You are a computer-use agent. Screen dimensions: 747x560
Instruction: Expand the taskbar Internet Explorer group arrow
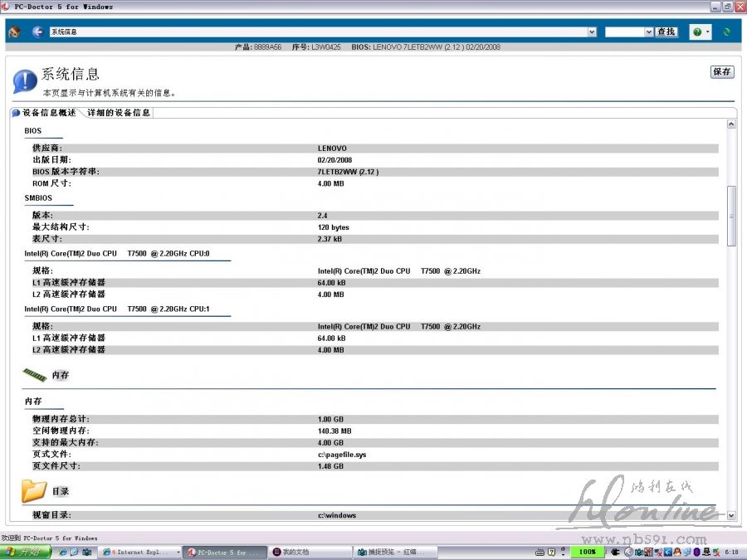point(178,553)
